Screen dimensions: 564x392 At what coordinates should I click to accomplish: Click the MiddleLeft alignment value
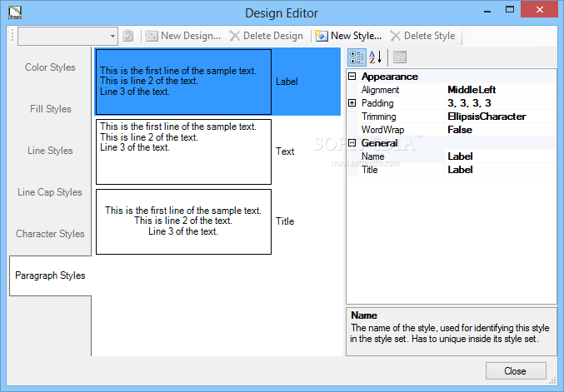(472, 90)
